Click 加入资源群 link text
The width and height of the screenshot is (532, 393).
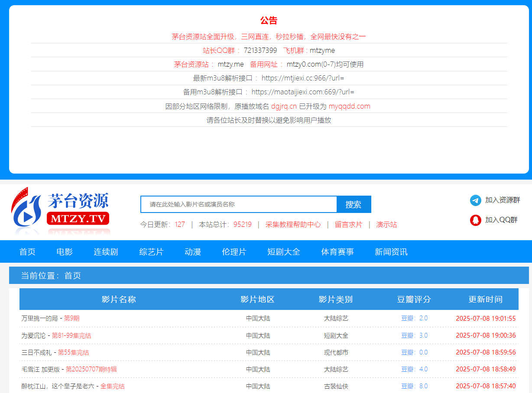pos(503,200)
